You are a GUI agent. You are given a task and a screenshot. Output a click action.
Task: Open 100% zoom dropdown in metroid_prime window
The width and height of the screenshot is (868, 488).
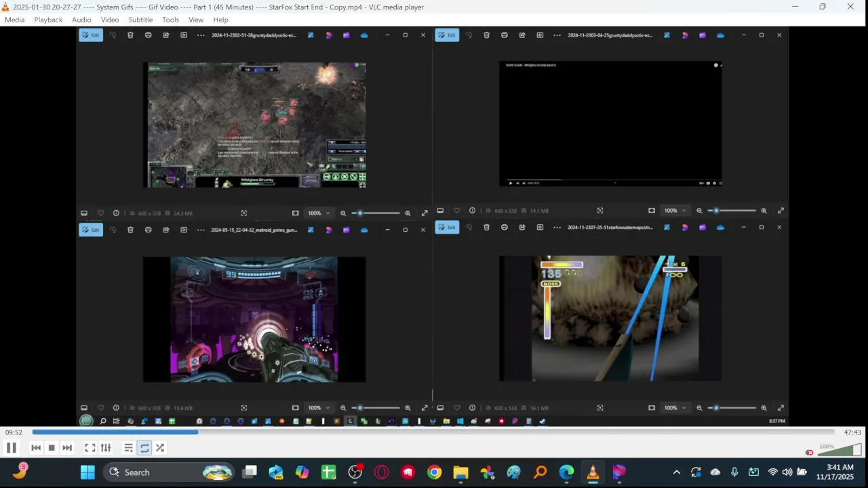[319, 408]
